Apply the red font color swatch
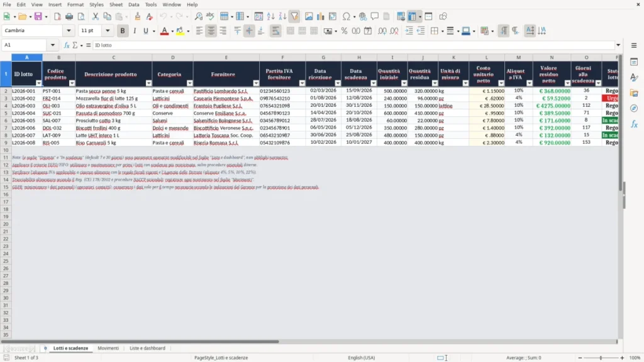 [x=164, y=31]
